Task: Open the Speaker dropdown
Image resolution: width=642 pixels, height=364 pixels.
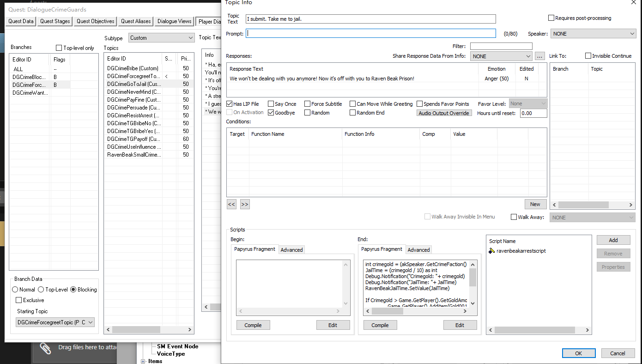Action: click(594, 34)
